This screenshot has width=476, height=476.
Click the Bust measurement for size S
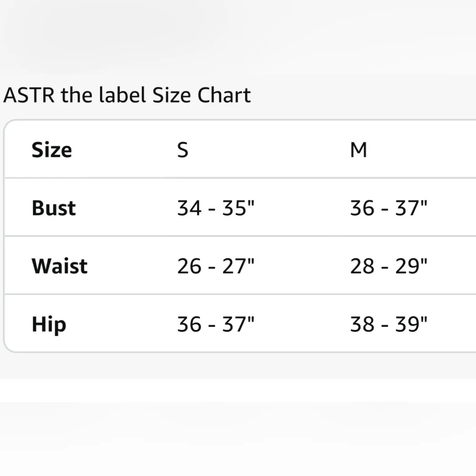(x=216, y=208)
